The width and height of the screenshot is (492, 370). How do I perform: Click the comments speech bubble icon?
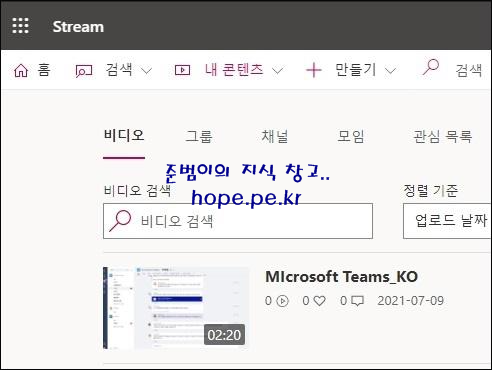pyautogui.click(x=357, y=301)
